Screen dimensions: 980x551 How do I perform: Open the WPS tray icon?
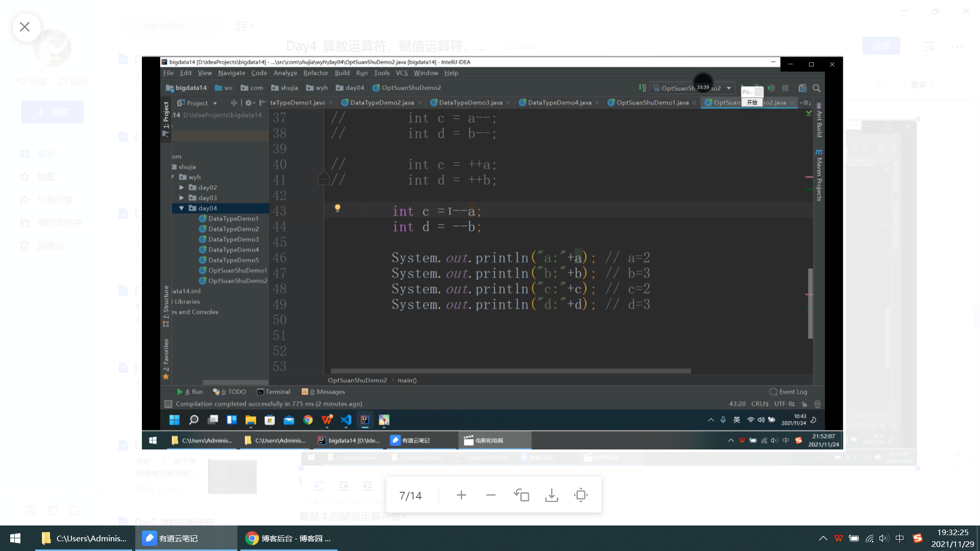(x=838, y=538)
